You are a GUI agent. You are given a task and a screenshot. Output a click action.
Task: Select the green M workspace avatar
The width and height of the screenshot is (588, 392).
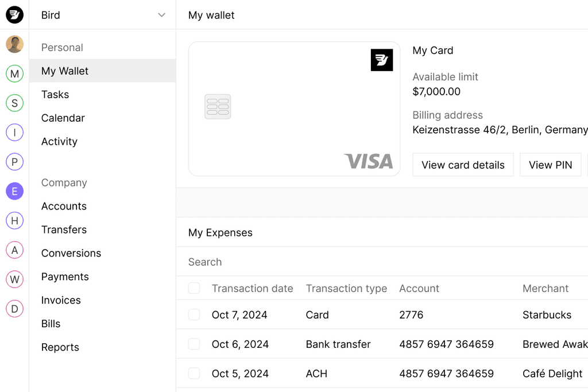tap(14, 73)
